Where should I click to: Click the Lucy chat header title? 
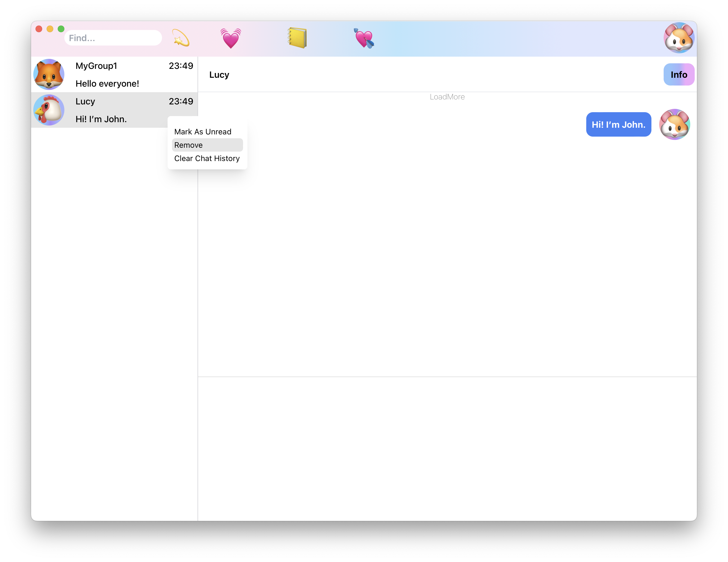click(219, 75)
